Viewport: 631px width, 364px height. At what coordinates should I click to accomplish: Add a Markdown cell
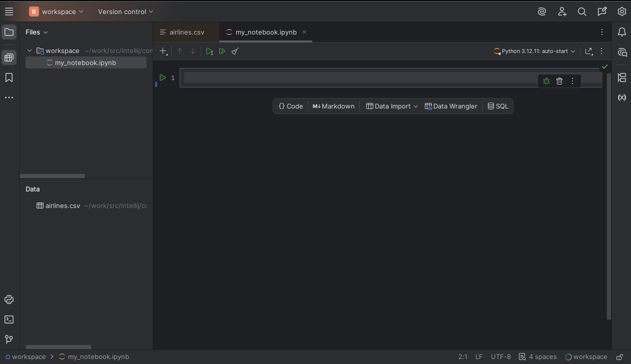point(333,106)
